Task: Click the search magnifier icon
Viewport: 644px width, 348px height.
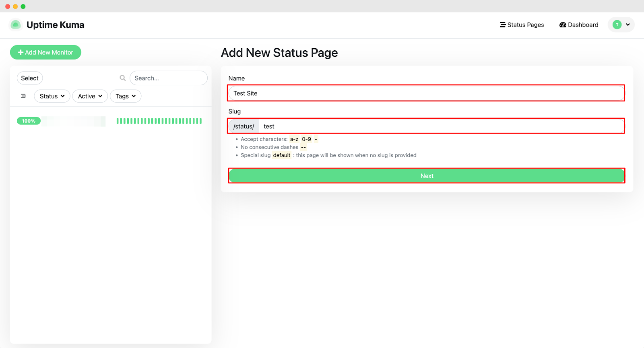Action: (123, 78)
